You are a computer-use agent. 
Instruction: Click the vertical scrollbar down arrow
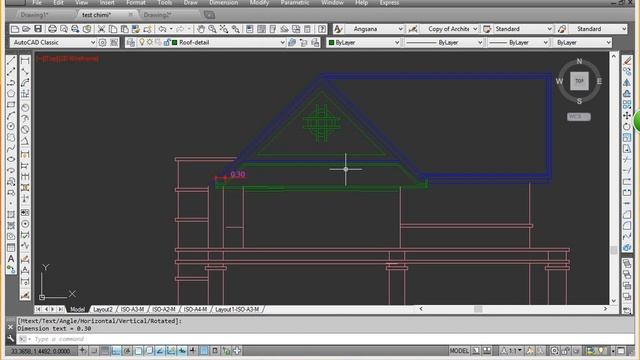[x=614, y=301]
